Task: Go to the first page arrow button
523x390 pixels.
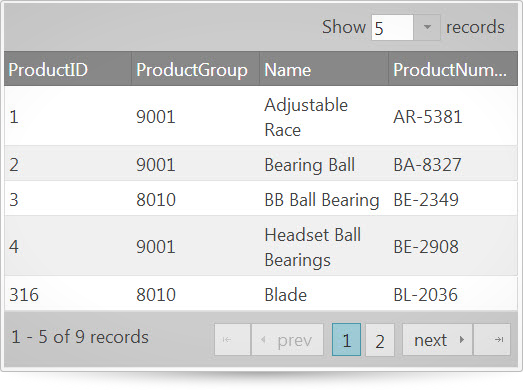Action: click(232, 340)
